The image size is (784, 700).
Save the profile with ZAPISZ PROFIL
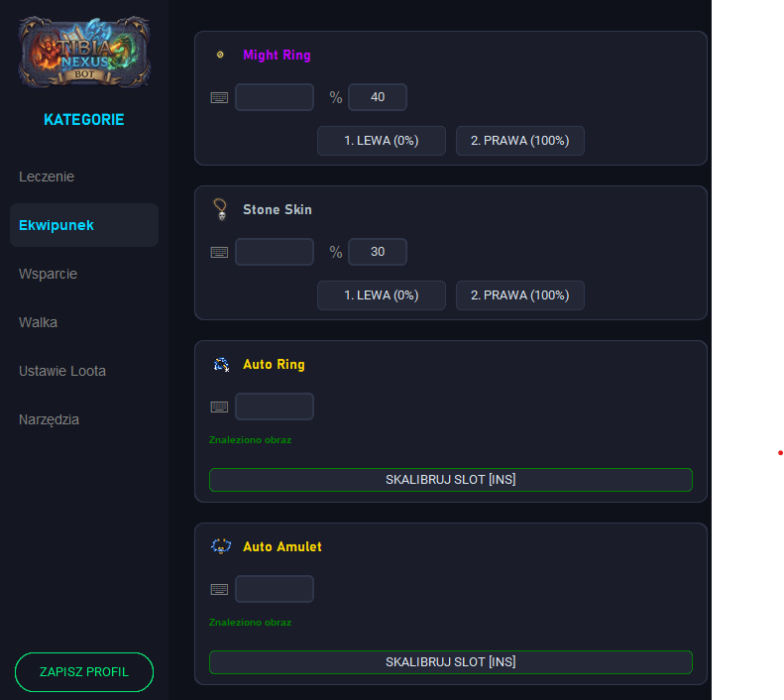(x=84, y=671)
